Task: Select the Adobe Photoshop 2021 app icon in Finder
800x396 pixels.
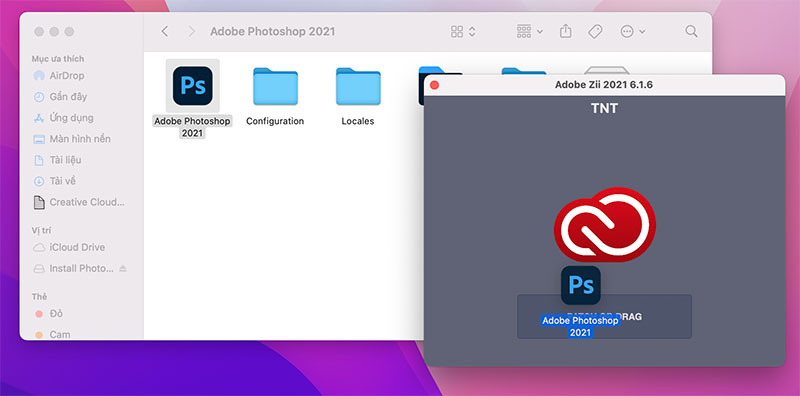Action: pos(192,86)
